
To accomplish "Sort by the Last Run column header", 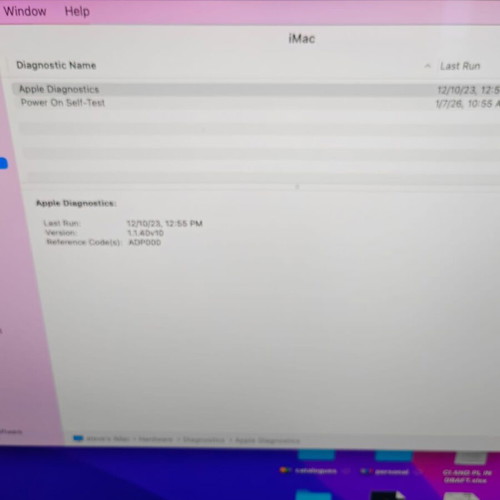I will click(460, 66).
